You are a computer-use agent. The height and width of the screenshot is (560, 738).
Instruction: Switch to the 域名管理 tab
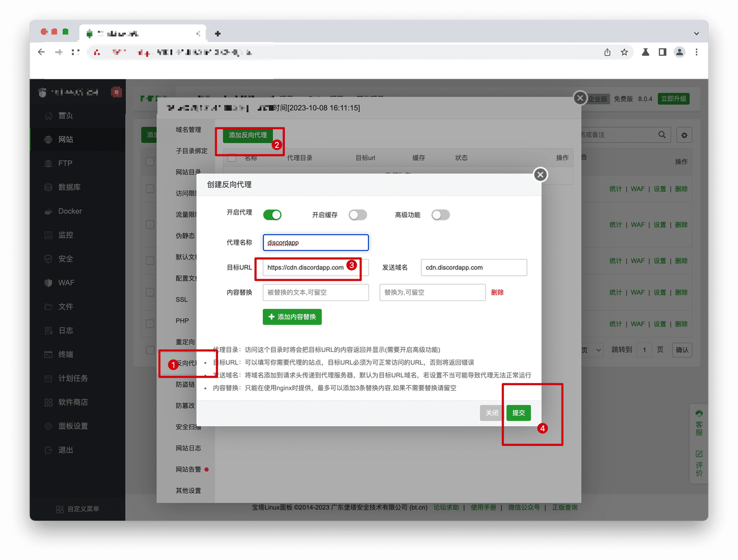[189, 130]
